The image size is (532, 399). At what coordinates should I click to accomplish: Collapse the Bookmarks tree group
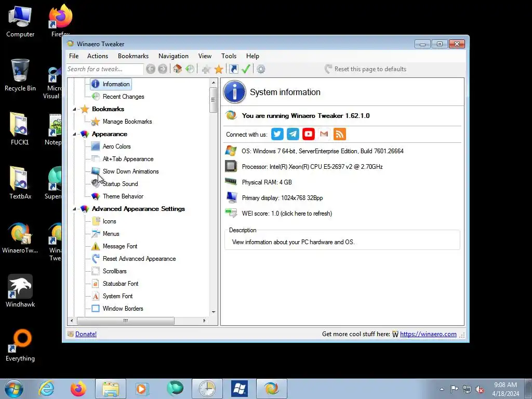point(74,109)
